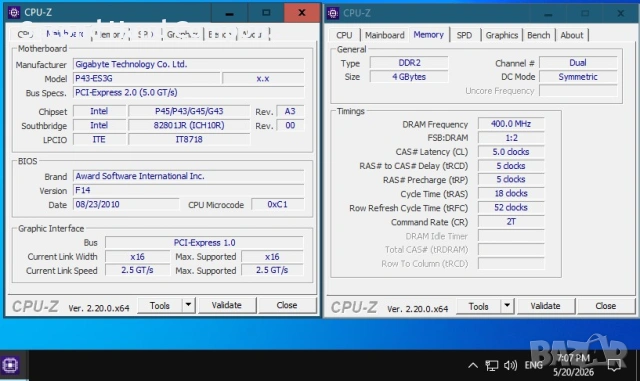This screenshot has width=640, height=381.
Task: Click the taskbar clock showing 7:07 PM
Action: (x=573, y=365)
